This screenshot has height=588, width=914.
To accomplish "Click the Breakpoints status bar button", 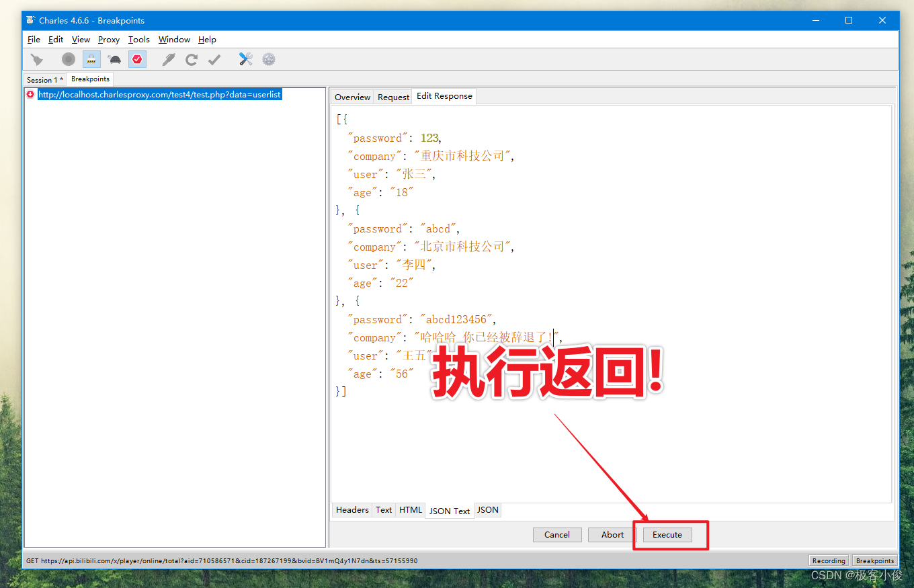I will [x=875, y=560].
